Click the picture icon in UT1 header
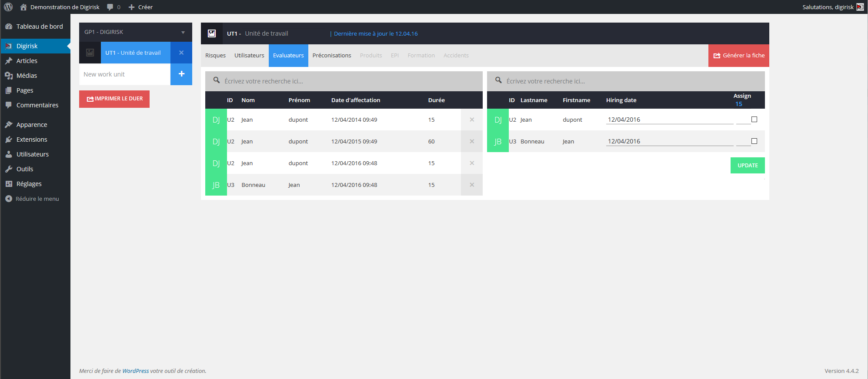 click(212, 33)
